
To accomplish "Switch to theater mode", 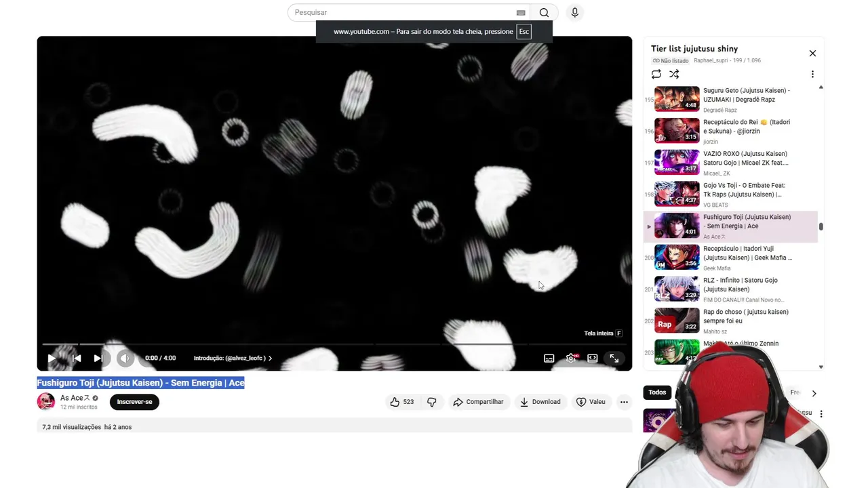I will (x=593, y=358).
